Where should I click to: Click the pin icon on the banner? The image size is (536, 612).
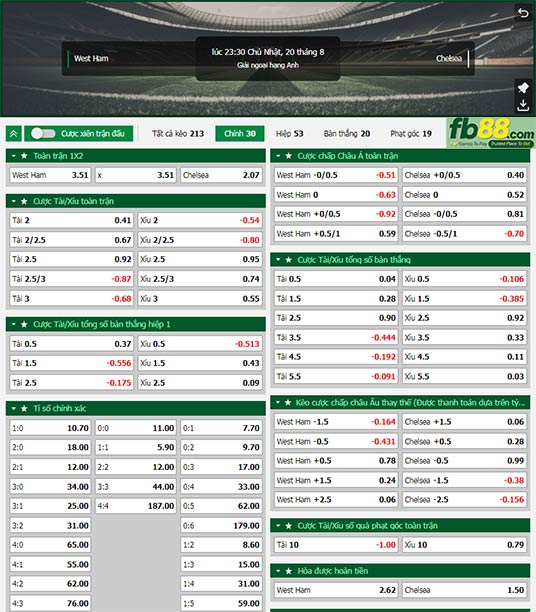coord(523,88)
